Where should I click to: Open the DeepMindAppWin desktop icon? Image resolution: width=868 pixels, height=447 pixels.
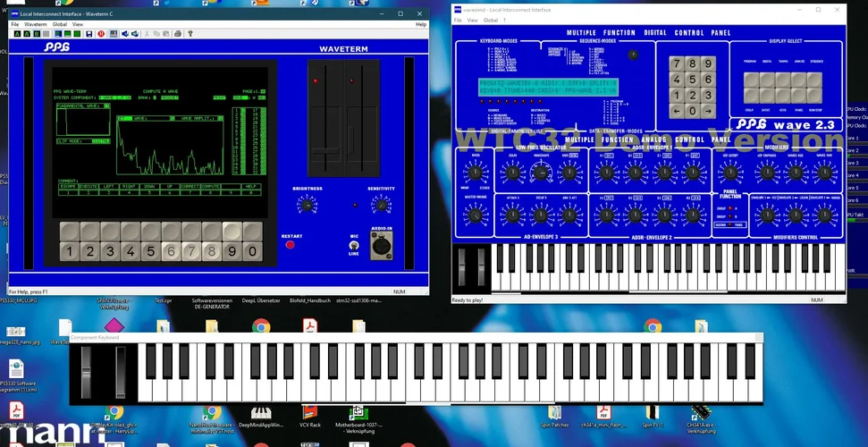[x=261, y=418]
